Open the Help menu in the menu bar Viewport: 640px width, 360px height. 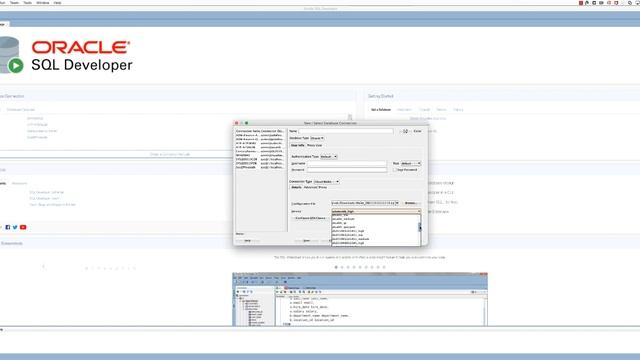(x=57, y=2)
